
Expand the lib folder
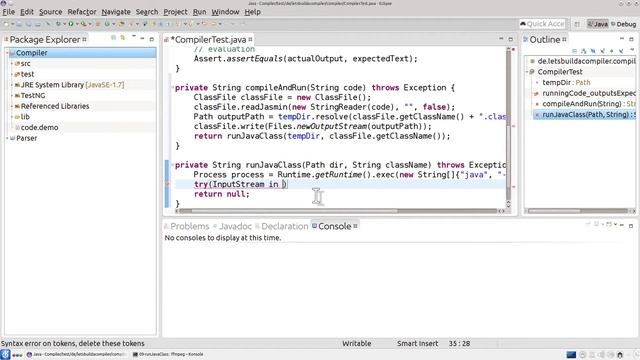click(x=12, y=116)
